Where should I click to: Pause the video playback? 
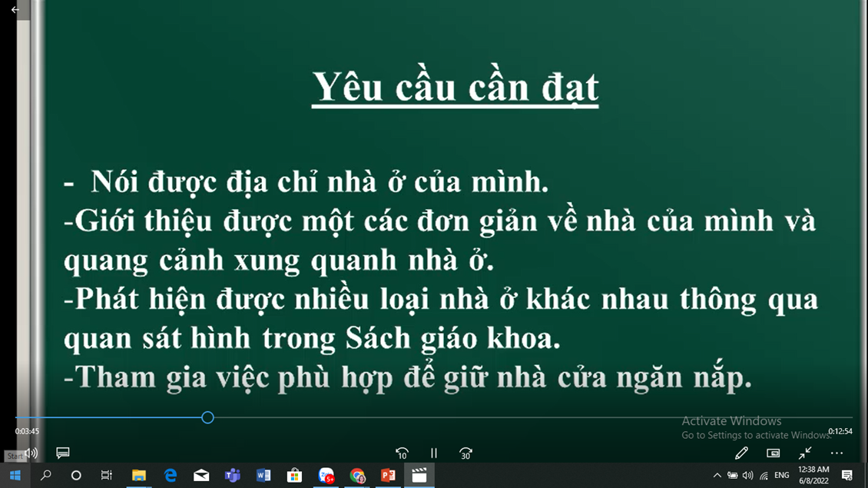click(434, 453)
